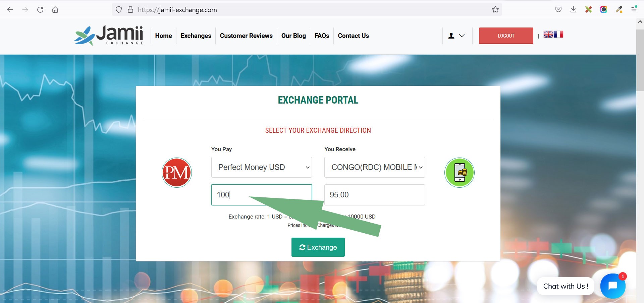Screen dimensions: 644x303
Task: Open the Customer Reviews menu item
Action: tap(246, 36)
